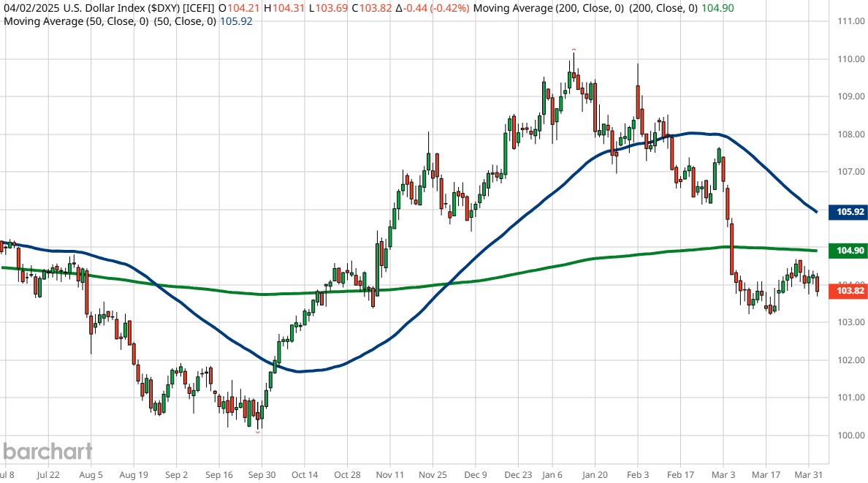Click the 110.00 price axis label
868x483 pixels.
[x=851, y=58]
